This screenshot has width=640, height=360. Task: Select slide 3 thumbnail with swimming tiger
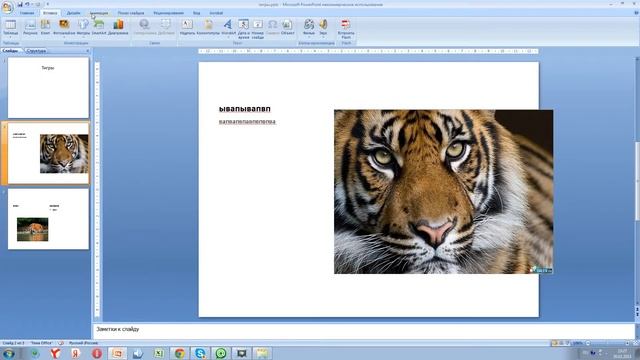pos(48,219)
